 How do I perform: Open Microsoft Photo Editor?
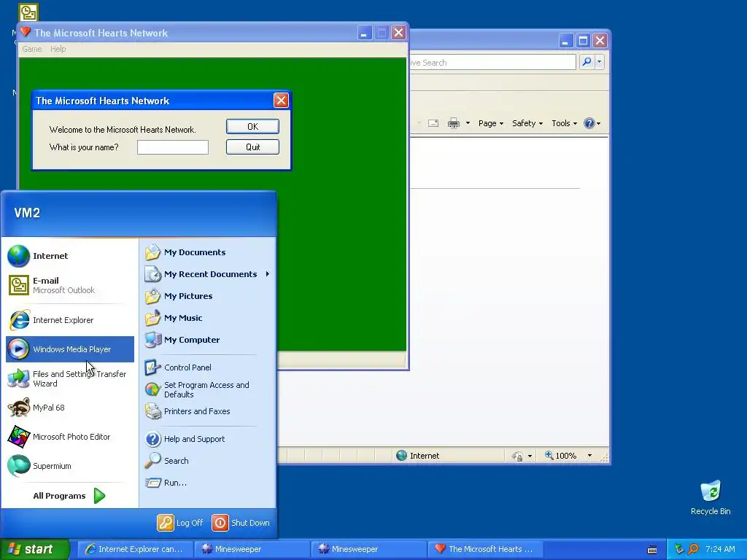coord(69,437)
